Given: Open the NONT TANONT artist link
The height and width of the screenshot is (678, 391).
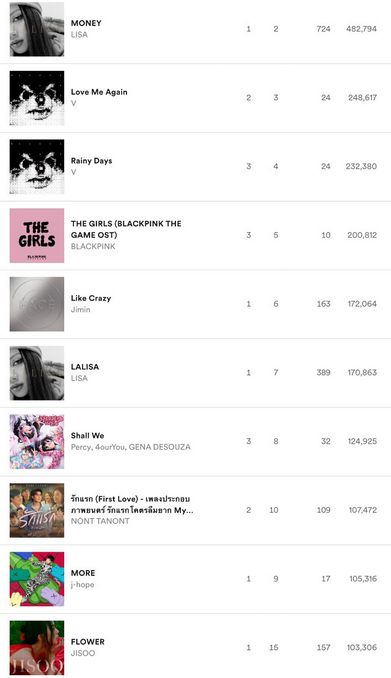Looking at the screenshot, I should coord(100,521).
